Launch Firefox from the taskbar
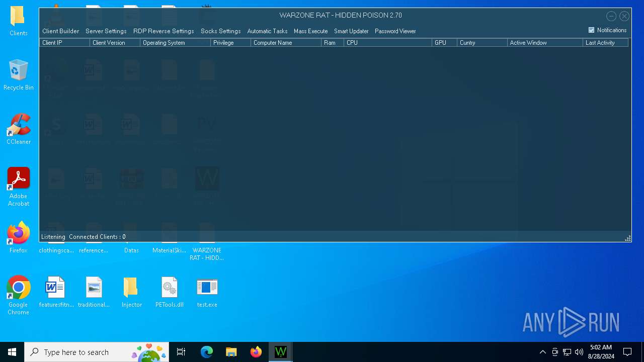The height and width of the screenshot is (362, 644). click(x=256, y=352)
